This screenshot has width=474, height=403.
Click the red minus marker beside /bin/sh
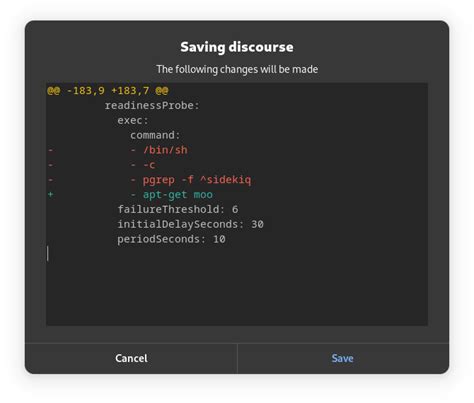[50, 150]
